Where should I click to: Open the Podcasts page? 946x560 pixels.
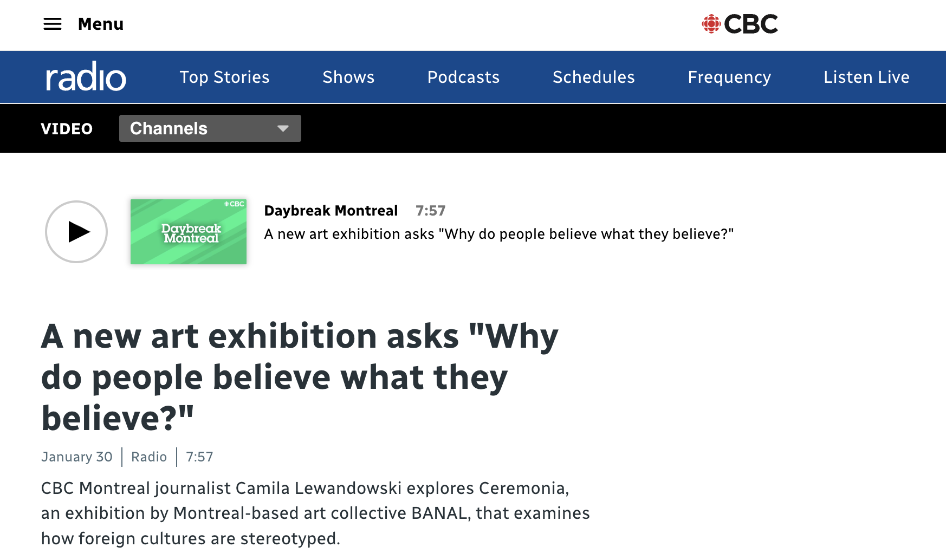click(x=463, y=77)
